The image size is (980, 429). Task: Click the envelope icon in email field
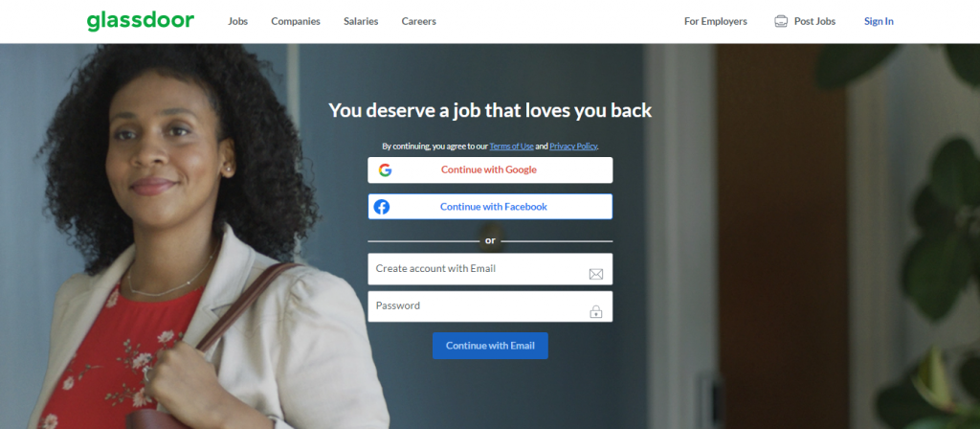coord(595,274)
